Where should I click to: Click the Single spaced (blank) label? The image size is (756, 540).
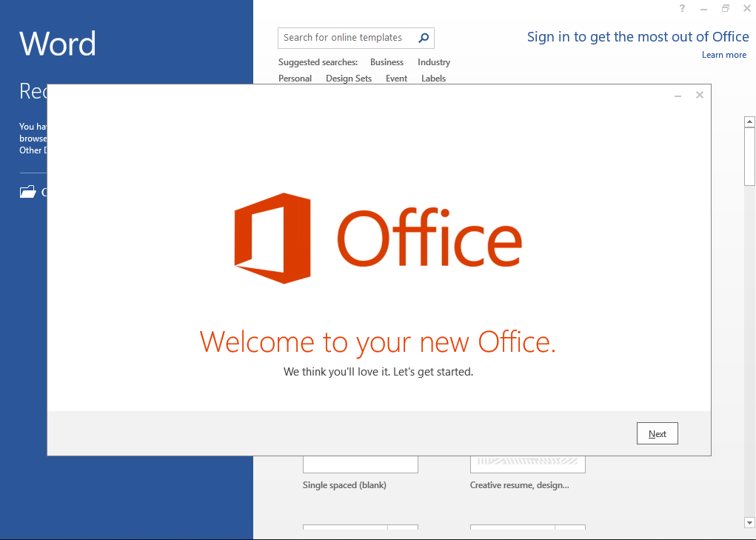click(x=344, y=485)
